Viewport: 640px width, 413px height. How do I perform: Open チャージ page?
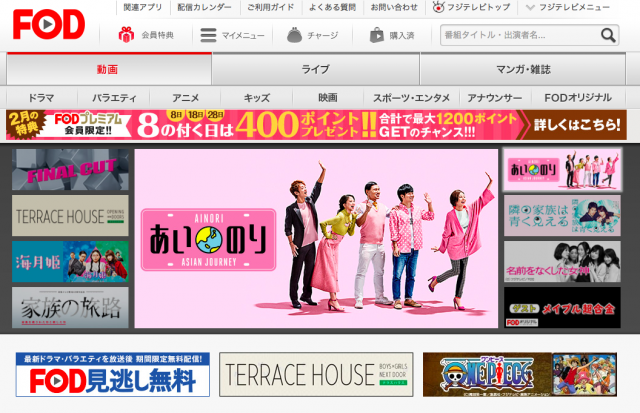pos(323,36)
